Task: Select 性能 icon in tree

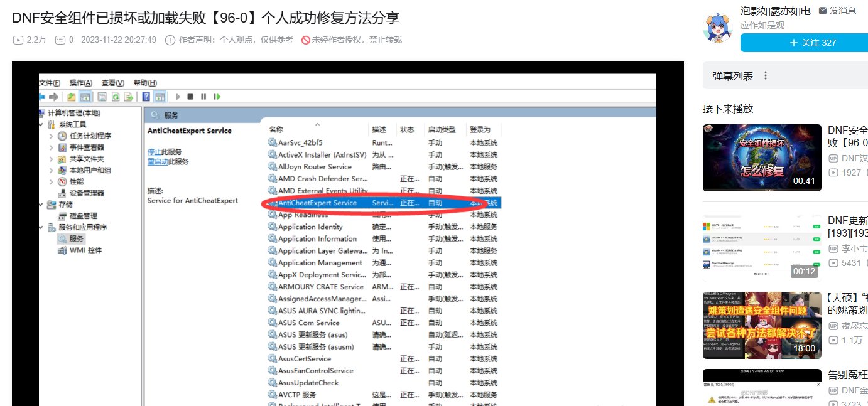Action: (62, 181)
